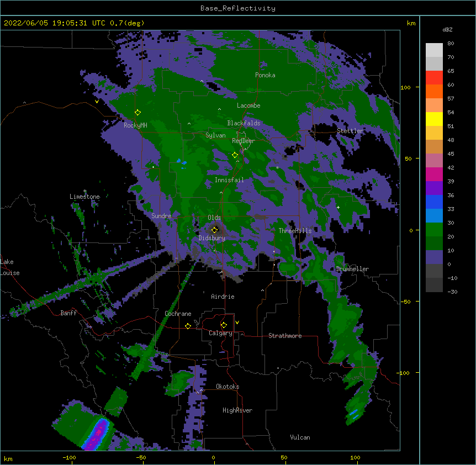Click the Airdrie label
Viewport: 476px width, 465px height.
[223, 297]
